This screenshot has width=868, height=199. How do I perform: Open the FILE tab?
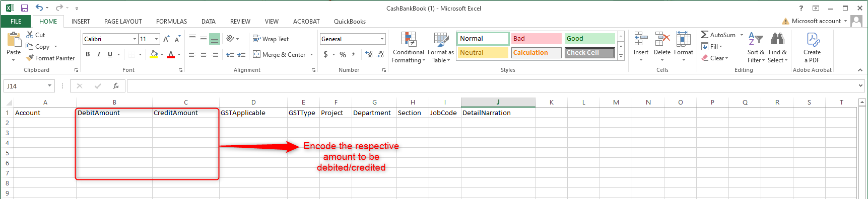[x=16, y=22]
